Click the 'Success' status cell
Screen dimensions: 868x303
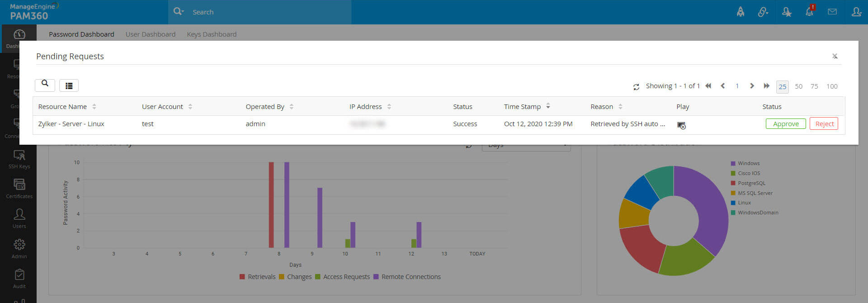(465, 124)
